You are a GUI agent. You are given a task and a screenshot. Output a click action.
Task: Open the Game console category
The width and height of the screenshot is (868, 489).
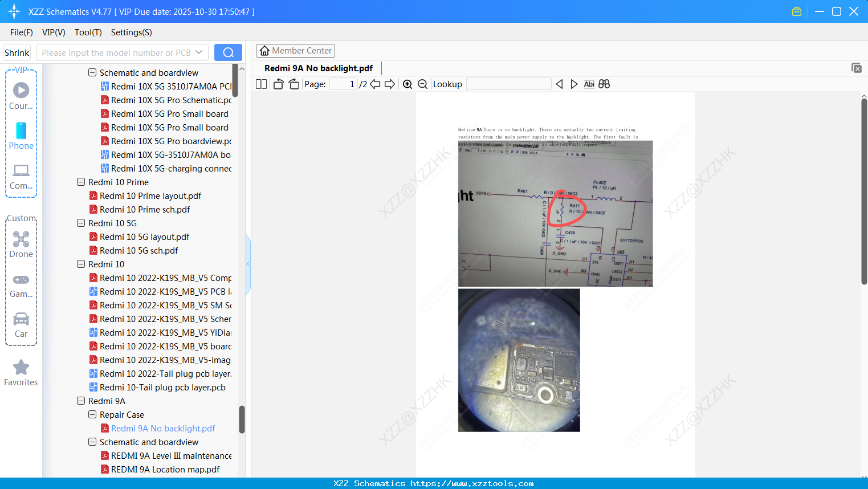pos(21,285)
